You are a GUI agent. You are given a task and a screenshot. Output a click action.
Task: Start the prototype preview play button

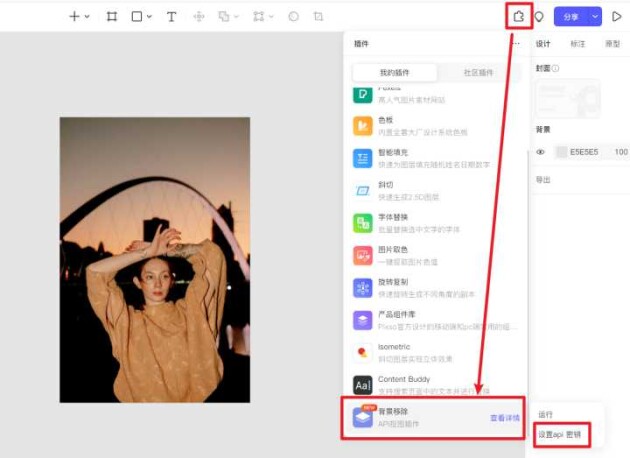616,16
